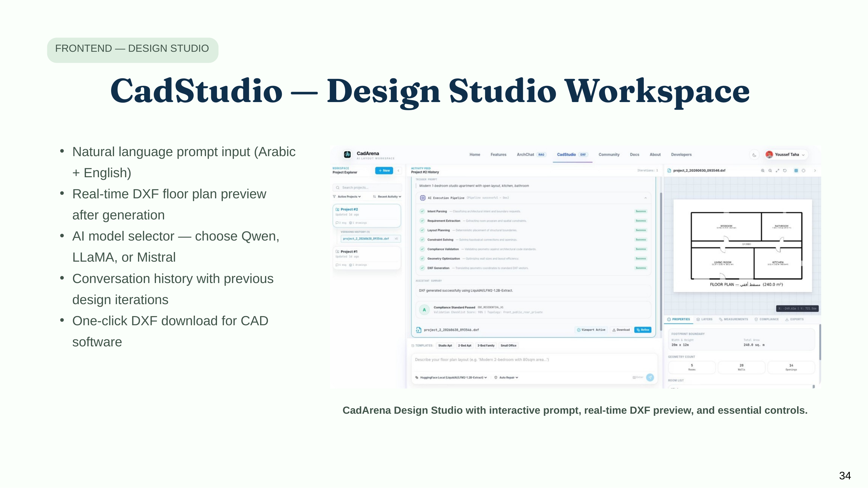Open project_2 dxf in versions history
The height and width of the screenshot is (488, 868).
pyautogui.click(x=370, y=239)
